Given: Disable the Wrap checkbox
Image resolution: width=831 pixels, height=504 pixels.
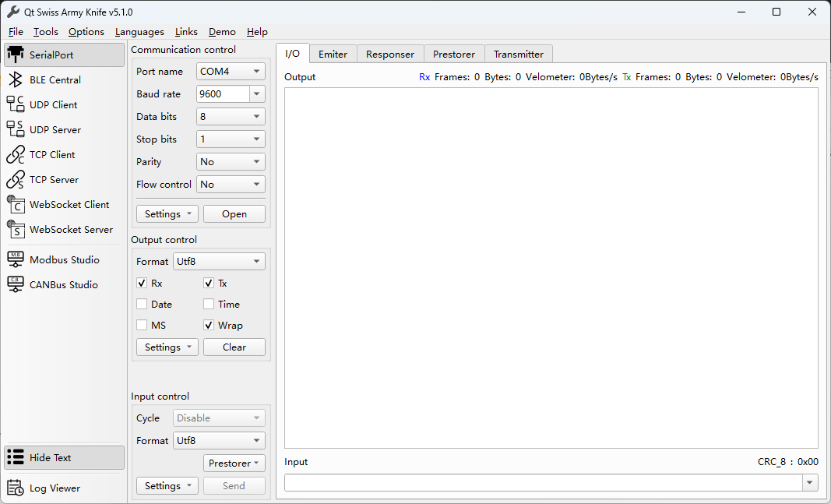Looking at the screenshot, I should tap(209, 325).
